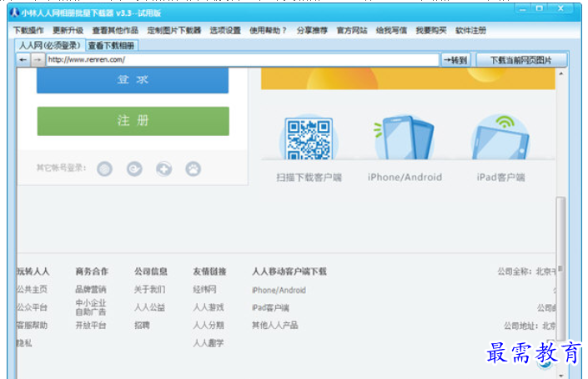This screenshot has width=588, height=379.
Task: Open the 招聘 footer link
Action: tap(142, 325)
